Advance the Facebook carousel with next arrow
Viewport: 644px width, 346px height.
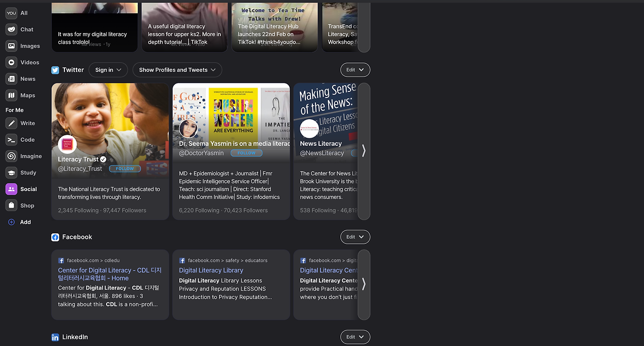[x=364, y=285]
